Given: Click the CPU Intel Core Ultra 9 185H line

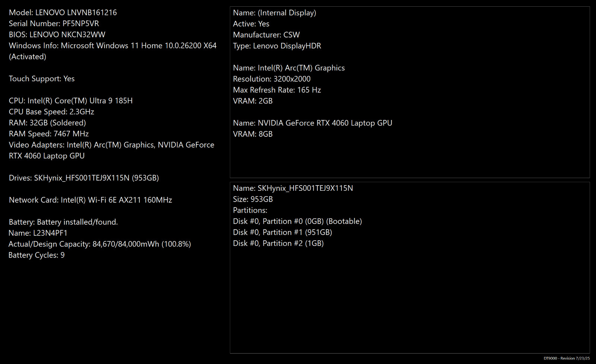Looking at the screenshot, I should [71, 101].
